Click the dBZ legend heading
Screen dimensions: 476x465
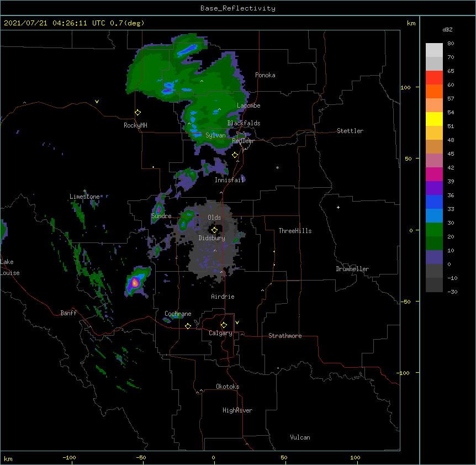point(447,29)
